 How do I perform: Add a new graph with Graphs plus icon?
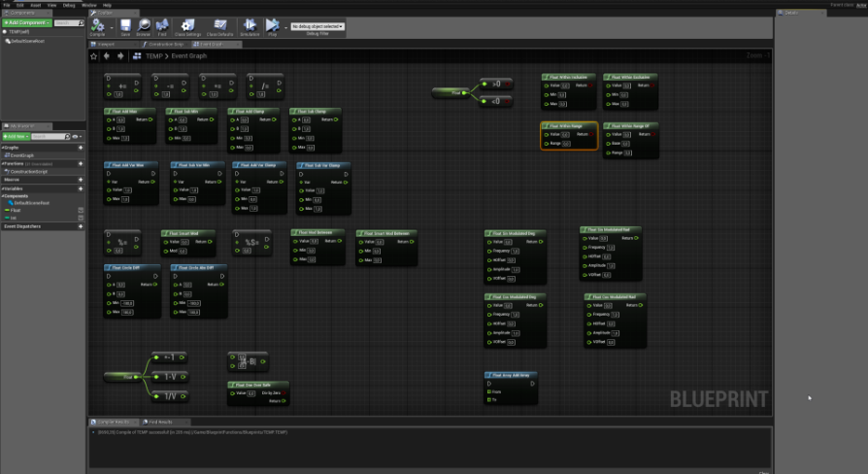tap(81, 148)
